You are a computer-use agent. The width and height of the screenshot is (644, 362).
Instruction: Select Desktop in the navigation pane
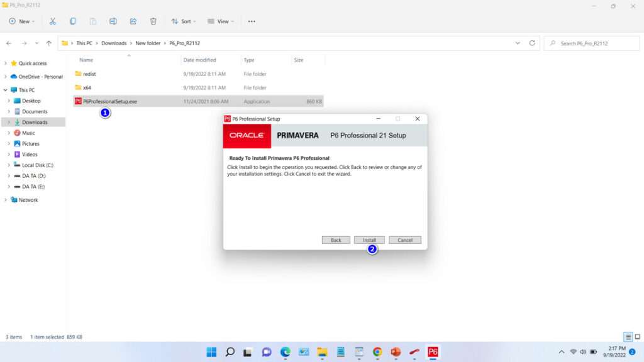[31, 101]
